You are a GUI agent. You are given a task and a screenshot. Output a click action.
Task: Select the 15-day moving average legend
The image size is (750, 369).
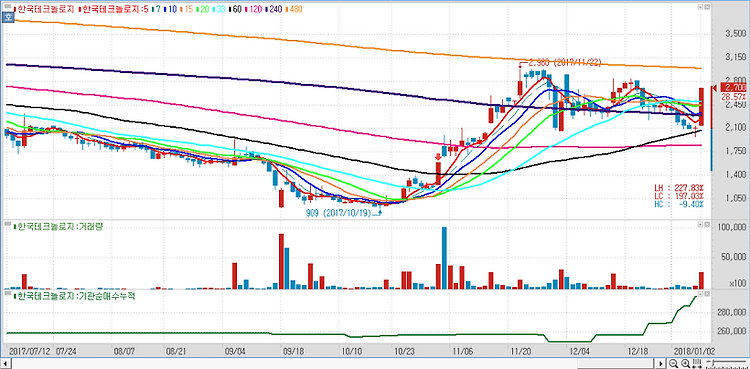187,9
